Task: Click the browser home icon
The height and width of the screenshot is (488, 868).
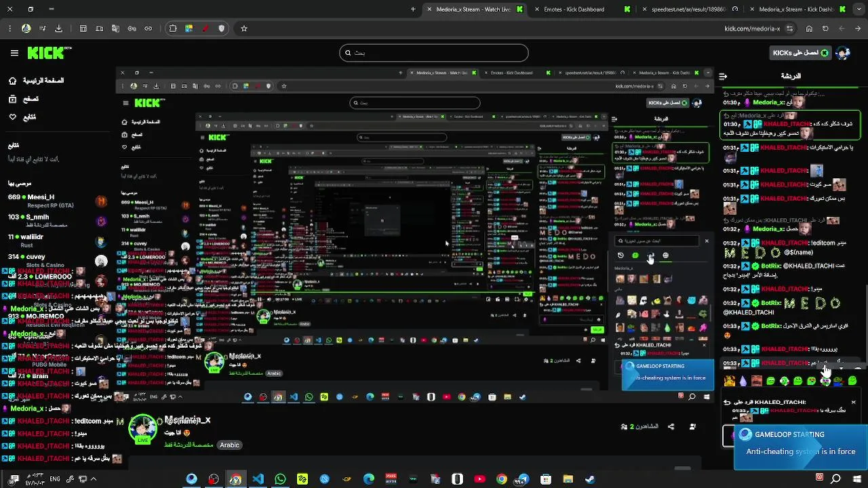Action: click(809, 28)
